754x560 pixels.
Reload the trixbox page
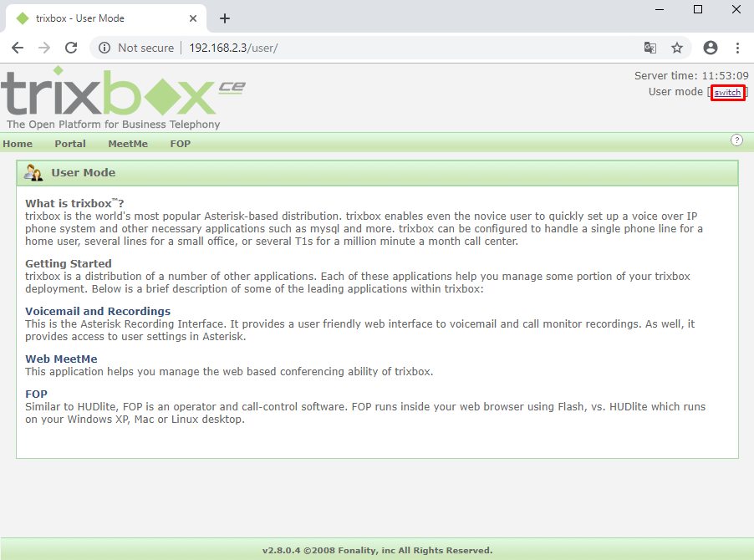(x=71, y=48)
